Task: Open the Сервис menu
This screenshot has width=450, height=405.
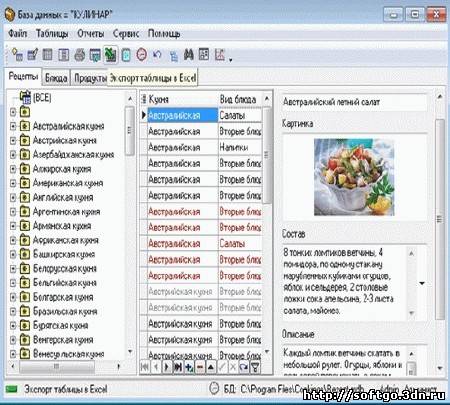Action: coord(126,33)
